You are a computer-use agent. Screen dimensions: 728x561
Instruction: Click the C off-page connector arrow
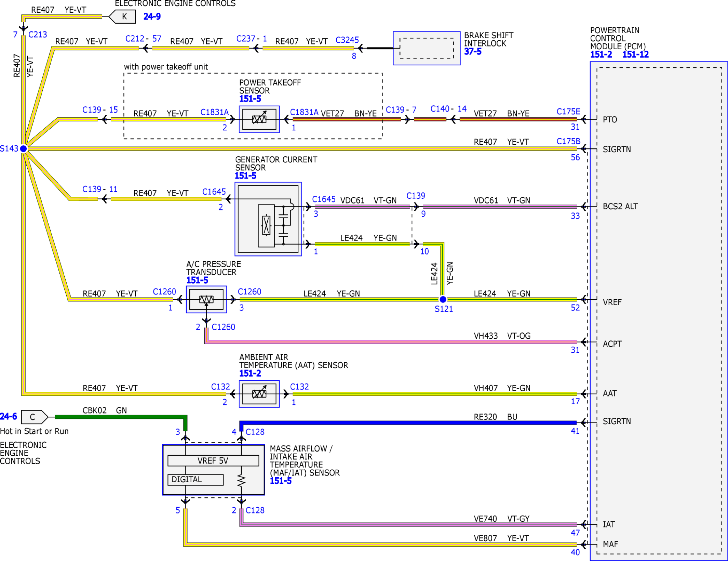coord(35,417)
